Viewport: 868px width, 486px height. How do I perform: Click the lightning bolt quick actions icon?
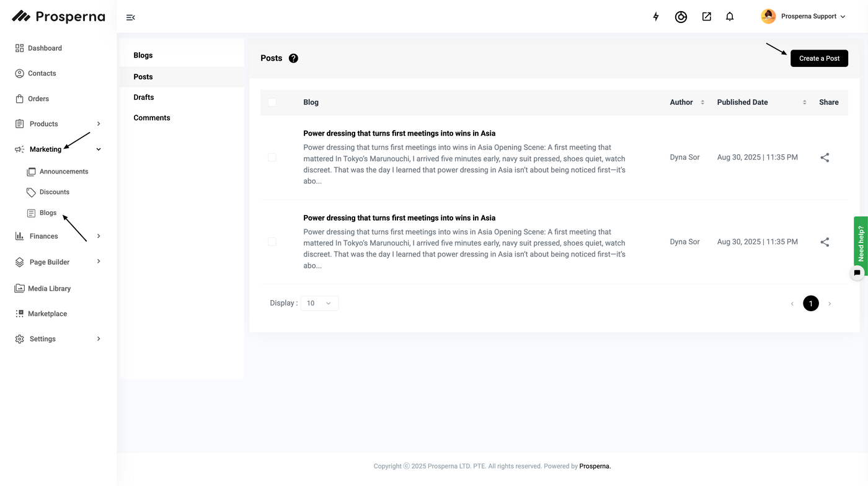click(x=656, y=17)
